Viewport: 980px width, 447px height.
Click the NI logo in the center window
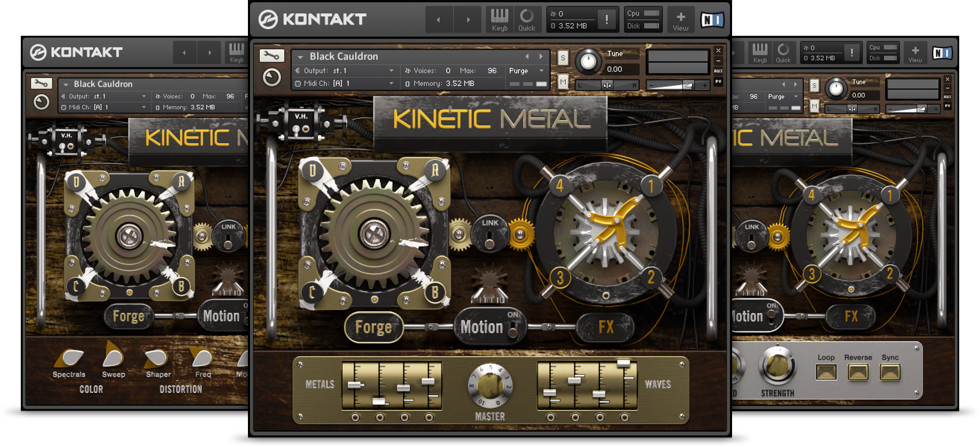pos(712,20)
